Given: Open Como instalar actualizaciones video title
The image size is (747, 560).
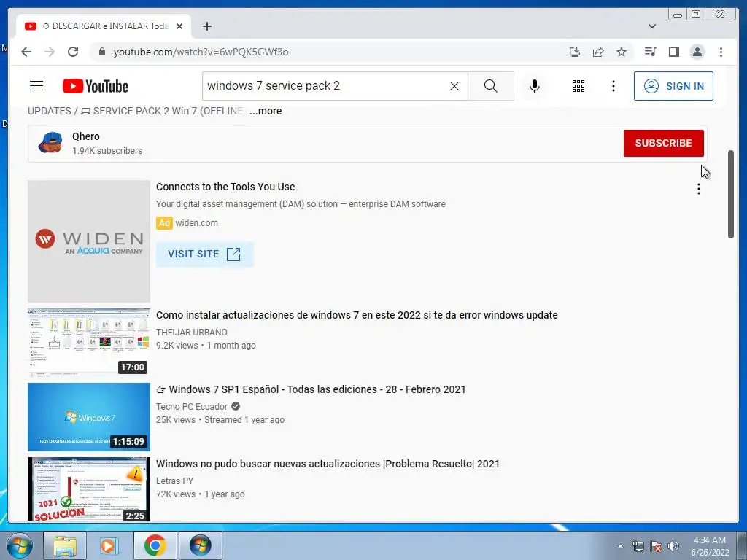Looking at the screenshot, I should click(357, 315).
